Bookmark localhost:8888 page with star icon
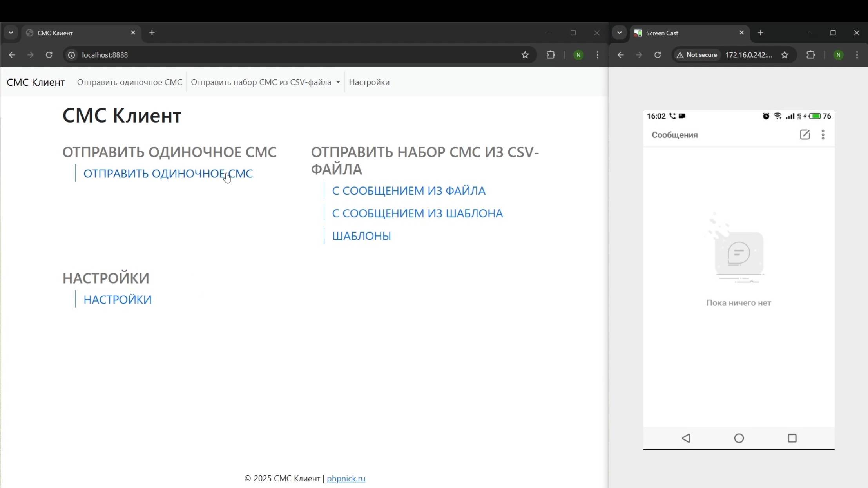The width and height of the screenshot is (868, 488). [525, 55]
